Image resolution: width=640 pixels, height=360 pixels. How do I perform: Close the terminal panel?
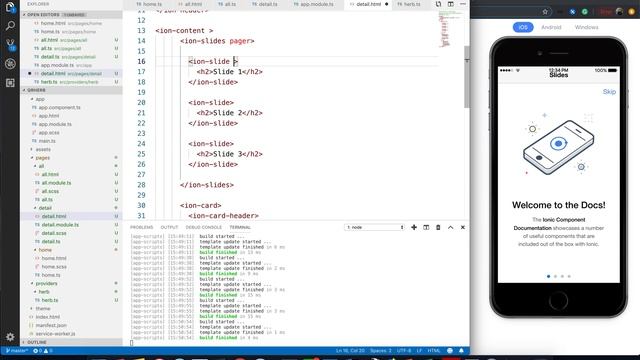(x=462, y=227)
